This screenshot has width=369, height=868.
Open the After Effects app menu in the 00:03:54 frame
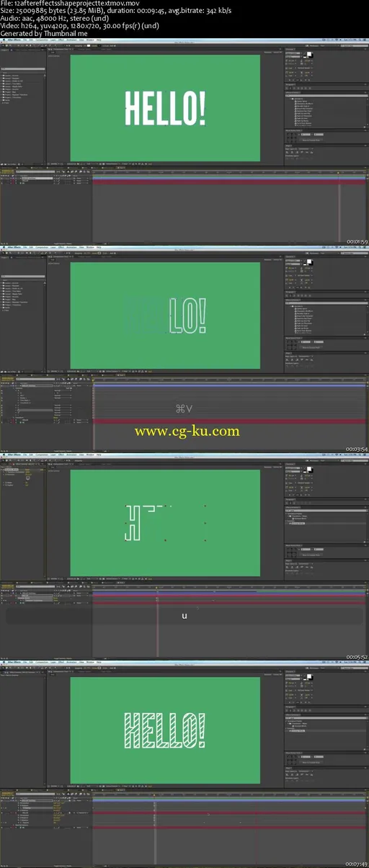(14, 247)
